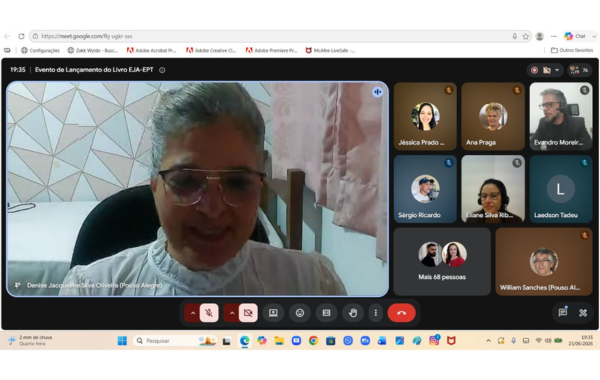The height and width of the screenshot is (380, 600).
Task: Open the chat panel icon
Action: pos(562,313)
